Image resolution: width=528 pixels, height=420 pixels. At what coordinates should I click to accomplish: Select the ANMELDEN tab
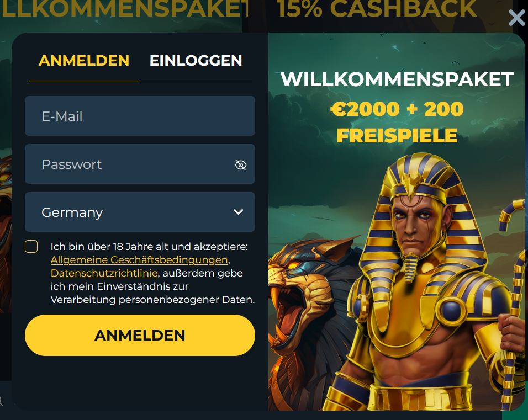(x=84, y=61)
